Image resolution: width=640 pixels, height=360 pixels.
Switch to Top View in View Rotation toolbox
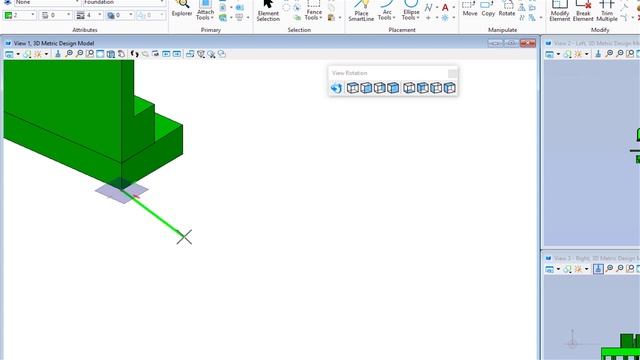353,88
